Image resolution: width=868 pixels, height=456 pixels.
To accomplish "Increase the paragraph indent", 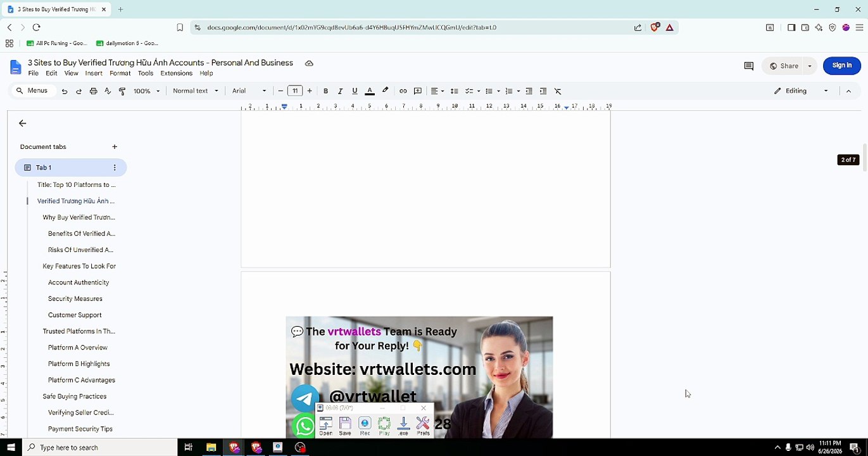I will [x=543, y=91].
